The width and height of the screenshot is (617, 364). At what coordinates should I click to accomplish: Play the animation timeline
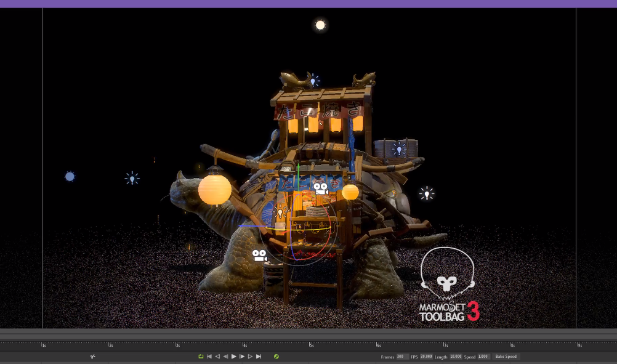coord(234,357)
